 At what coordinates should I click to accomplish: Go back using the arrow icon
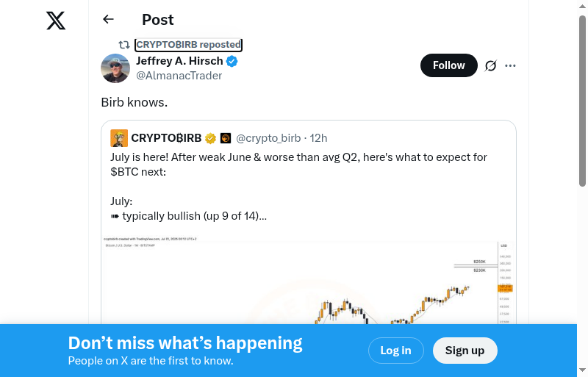coord(109,20)
